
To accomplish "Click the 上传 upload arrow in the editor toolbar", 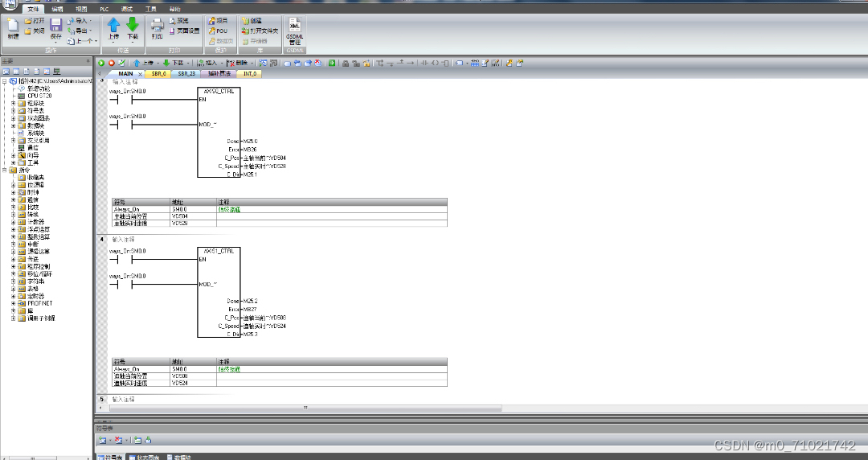I will pyautogui.click(x=136, y=64).
